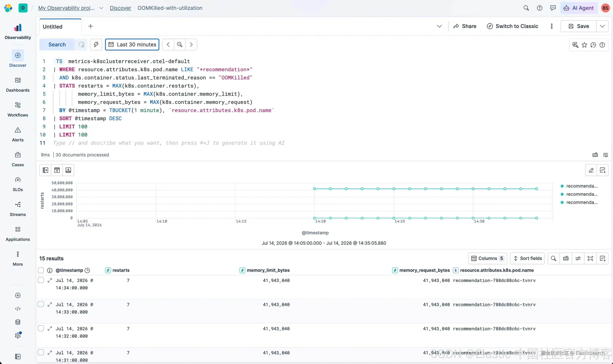Select the 14:34:00 result row checkbox
This screenshot has height=364, width=613.
[x=41, y=280]
